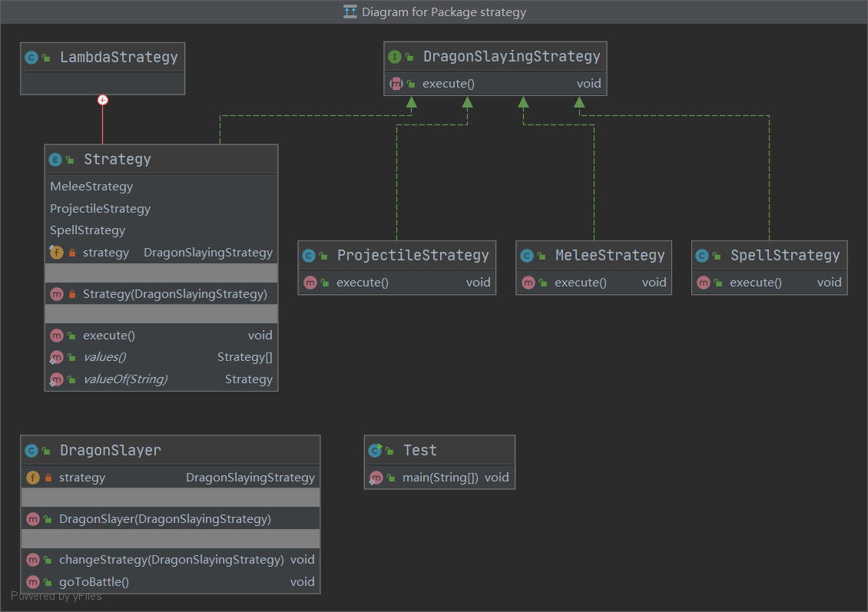Click the Strategy[] return type label
The width and height of the screenshot is (868, 612).
click(x=245, y=358)
